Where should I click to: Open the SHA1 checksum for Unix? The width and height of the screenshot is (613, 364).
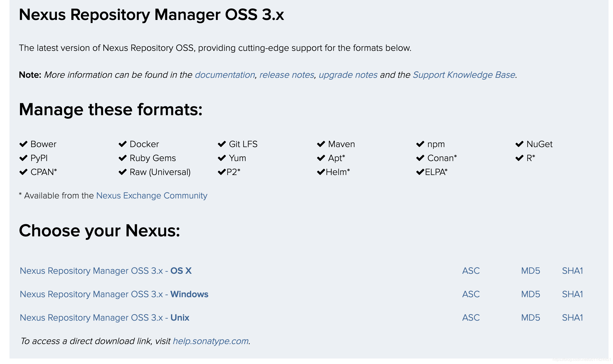coord(573,318)
